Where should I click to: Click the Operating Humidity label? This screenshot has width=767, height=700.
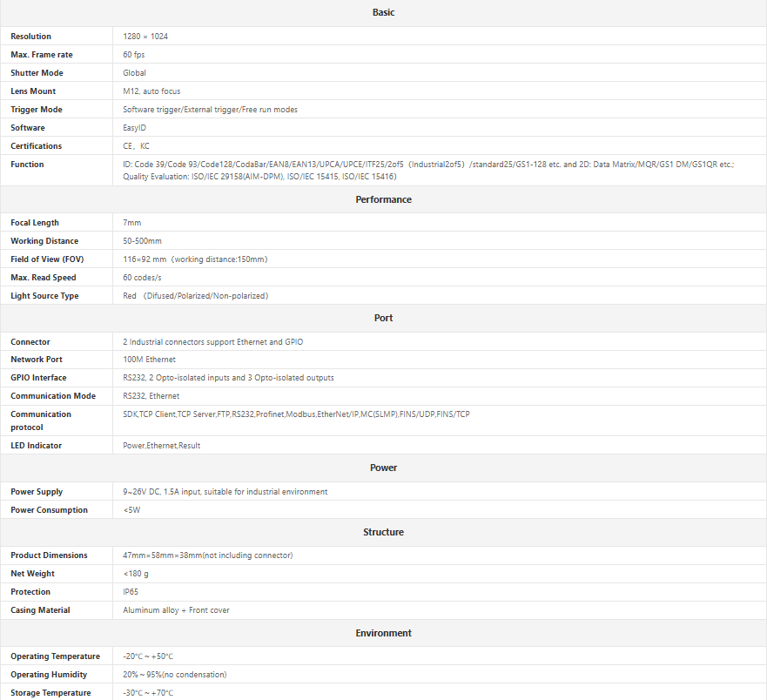(x=49, y=675)
